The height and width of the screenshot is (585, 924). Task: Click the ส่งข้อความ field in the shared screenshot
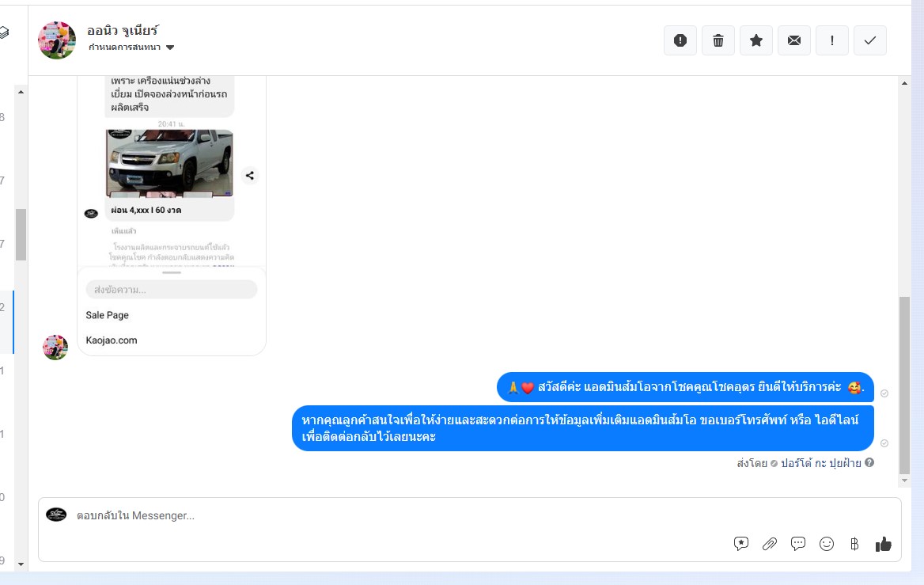172,290
